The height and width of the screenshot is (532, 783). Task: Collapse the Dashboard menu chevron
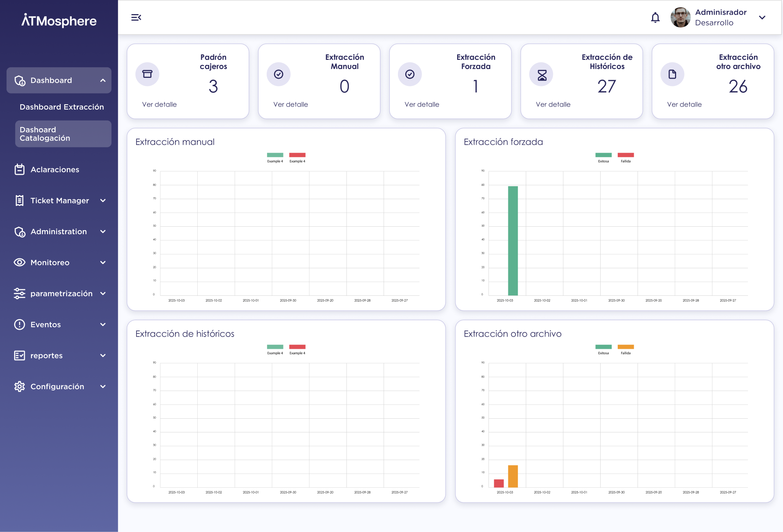click(x=103, y=81)
